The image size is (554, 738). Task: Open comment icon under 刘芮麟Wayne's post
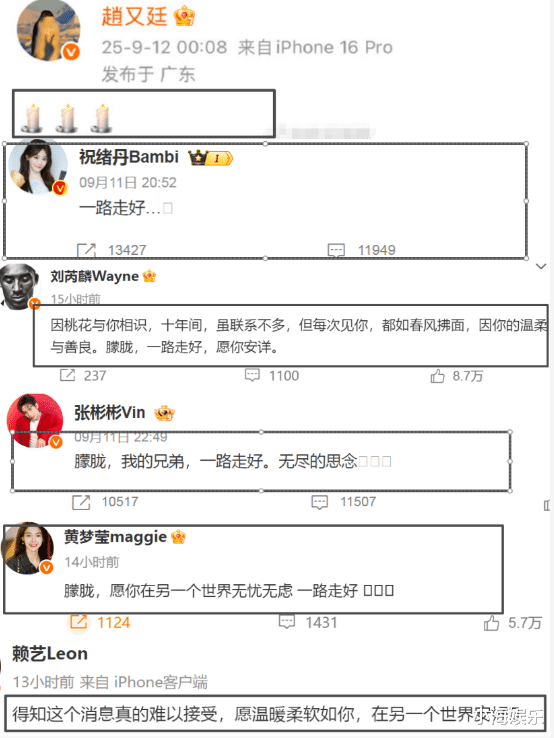(x=252, y=375)
